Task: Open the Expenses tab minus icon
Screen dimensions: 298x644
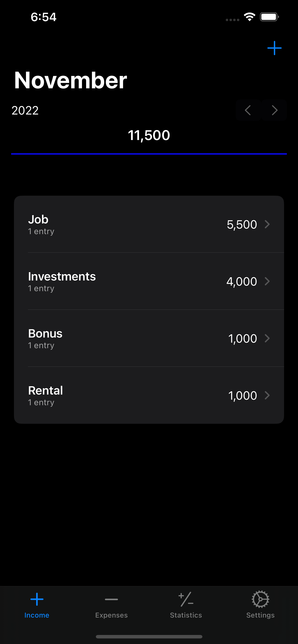Action: [111, 599]
